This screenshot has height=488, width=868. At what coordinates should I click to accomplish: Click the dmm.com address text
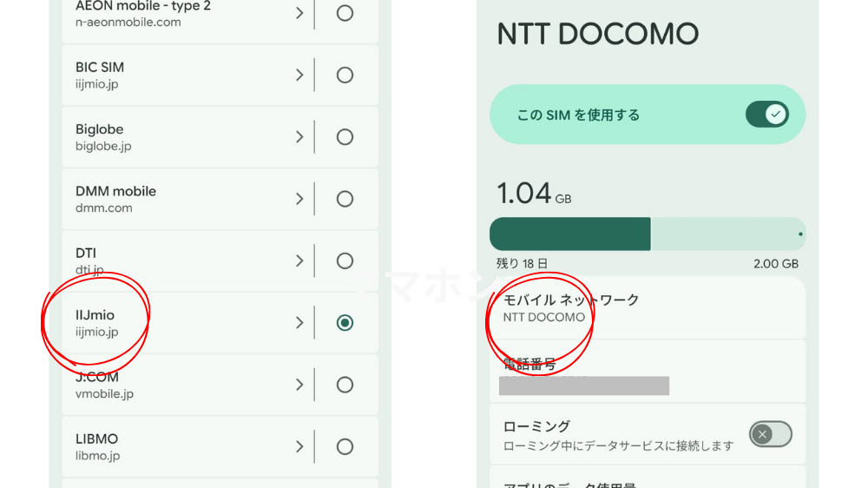click(104, 208)
